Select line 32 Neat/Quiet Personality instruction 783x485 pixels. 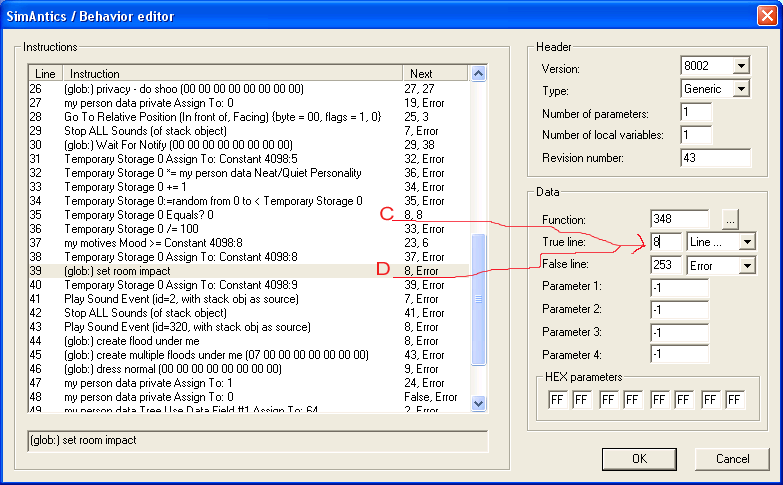pyautogui.click(x=248, y=173)
